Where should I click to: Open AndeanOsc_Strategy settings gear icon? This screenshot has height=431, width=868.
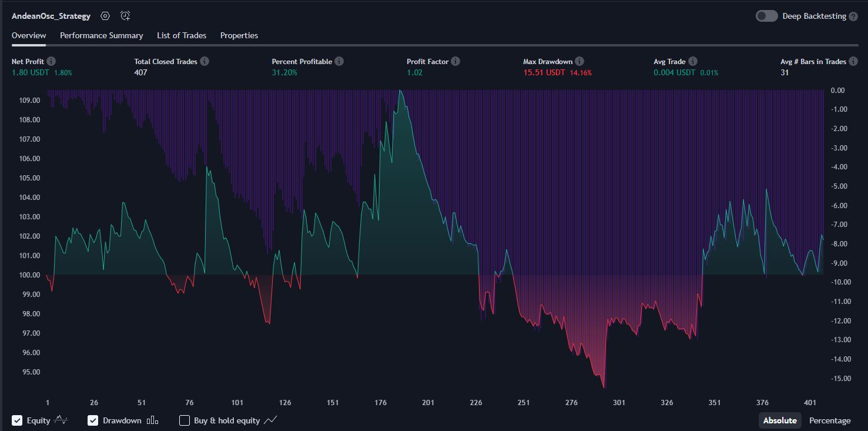(x=105, y=16)
